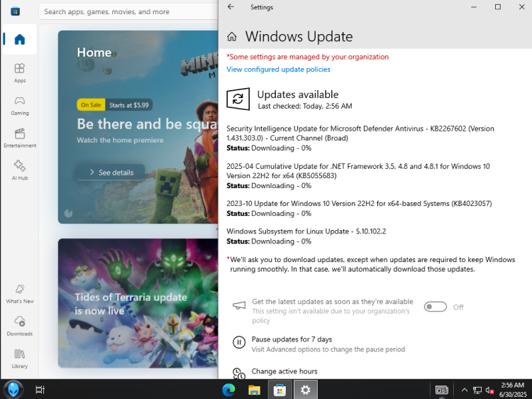Image resolution: width=532 pixels, height=399 pixels.
Task: Select Security Intelligence Update KB2267602 text
Action: coord(360,133)
